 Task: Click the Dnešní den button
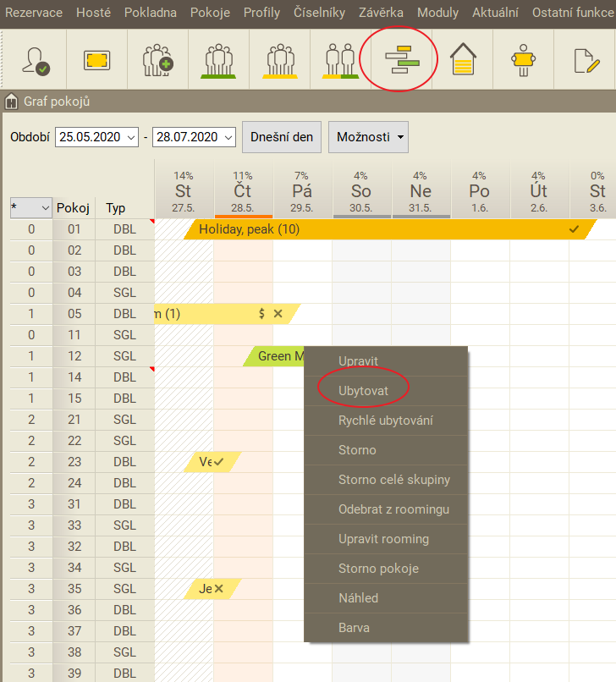point(282,137)
